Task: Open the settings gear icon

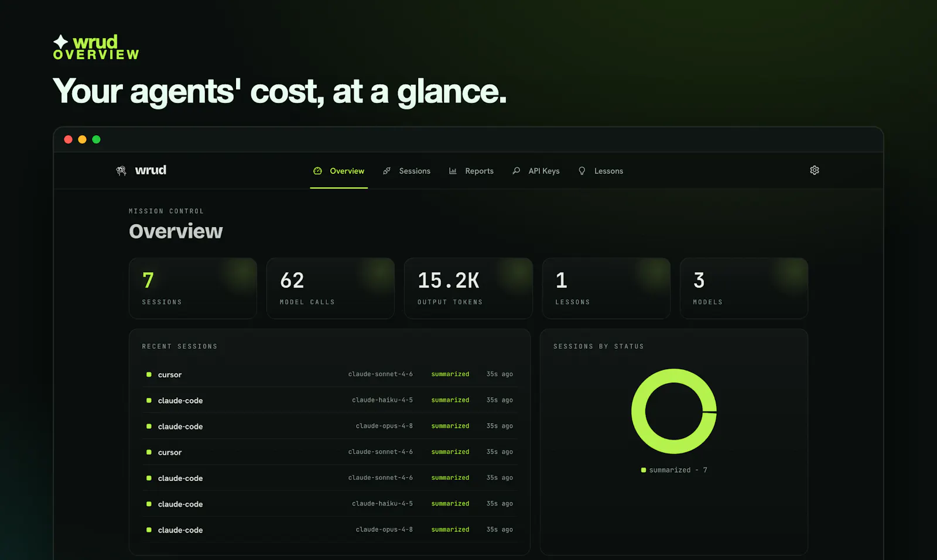Action: point(815,170)
